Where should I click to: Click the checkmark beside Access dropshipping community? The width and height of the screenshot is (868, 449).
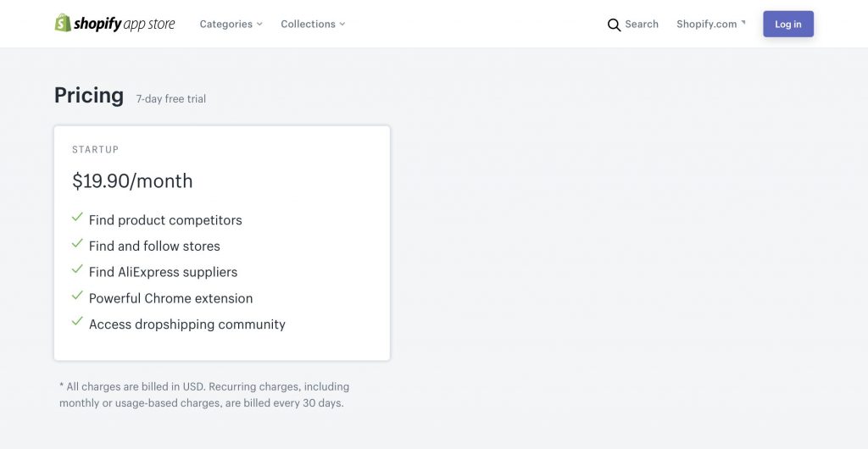(x=77, y=322)
